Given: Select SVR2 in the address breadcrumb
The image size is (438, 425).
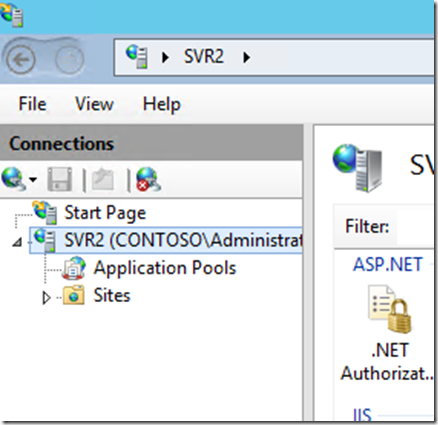Looking at the screenshot, I should tap(204, 56).
